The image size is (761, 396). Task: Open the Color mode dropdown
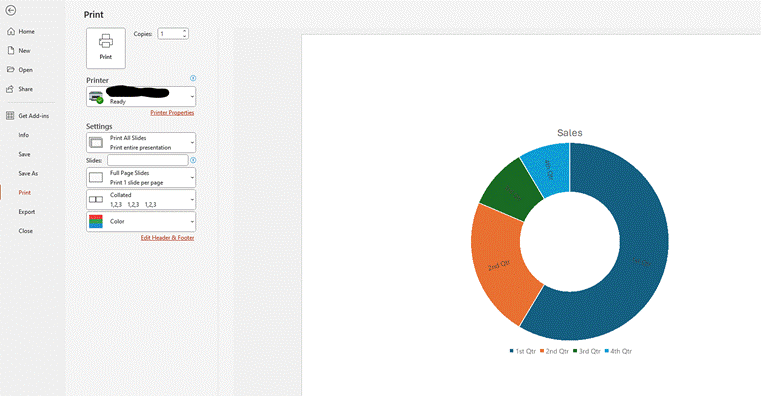click(x=141, y=221)
